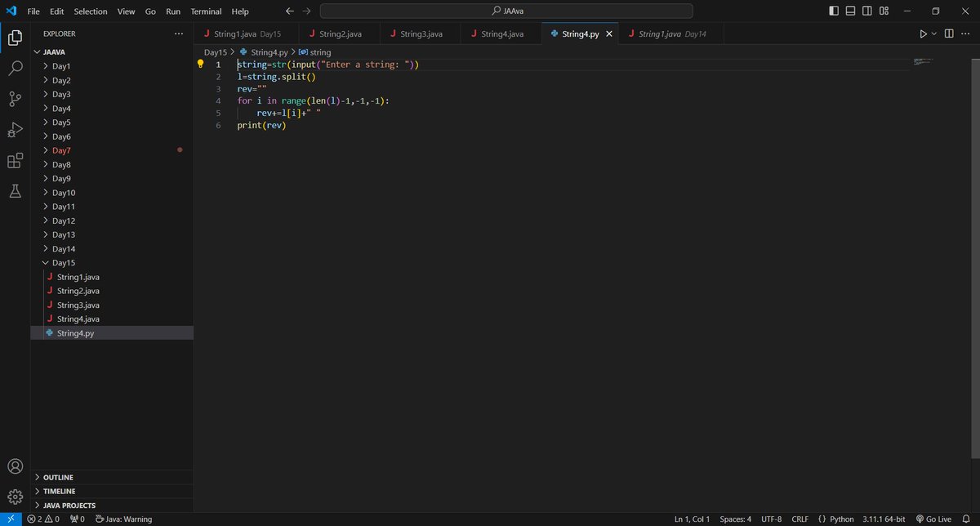The height and width of the screenshot is (526, 980).
Task: Toggle the bottom panel layout button
Action: [x=850, y=11]
